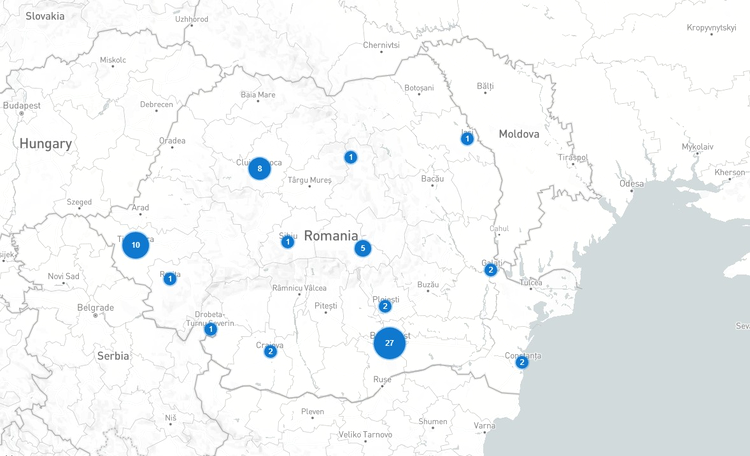
Task: Select the marker numbered 1 at Reșița
Action: pos(170,279)
